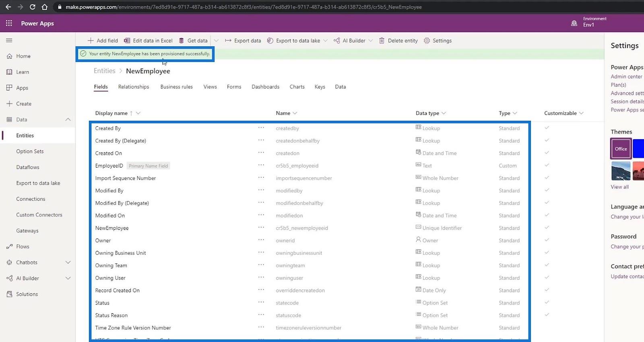Open more options for Status Reason row
644x342 pixels.
261,315
